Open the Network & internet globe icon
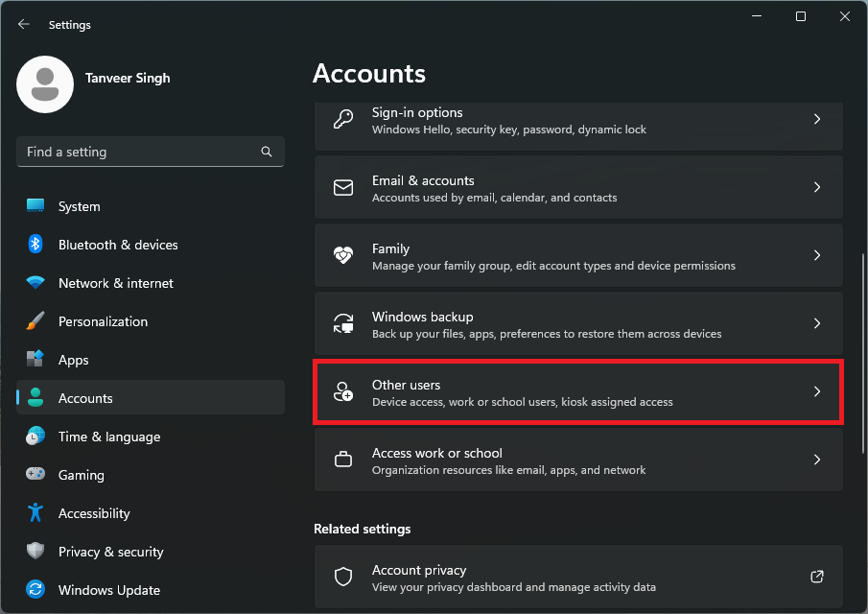 tap(35, 282)
